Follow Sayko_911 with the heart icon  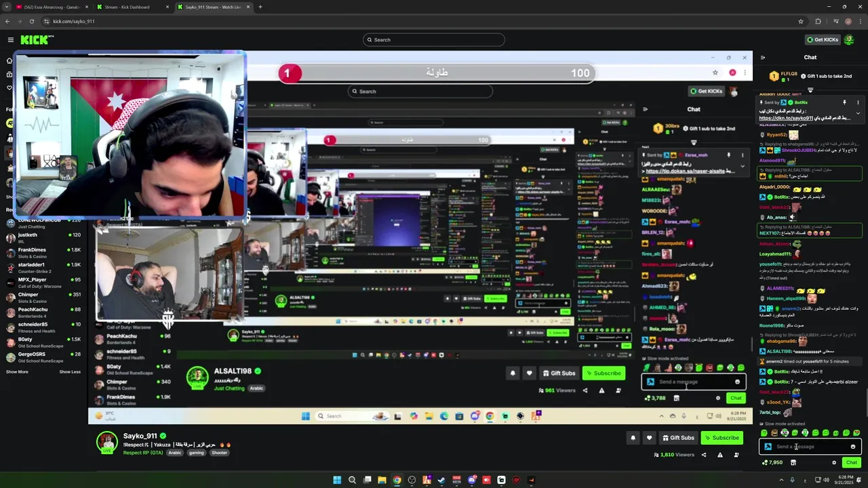pyautogui.click(x=649, y=438)
